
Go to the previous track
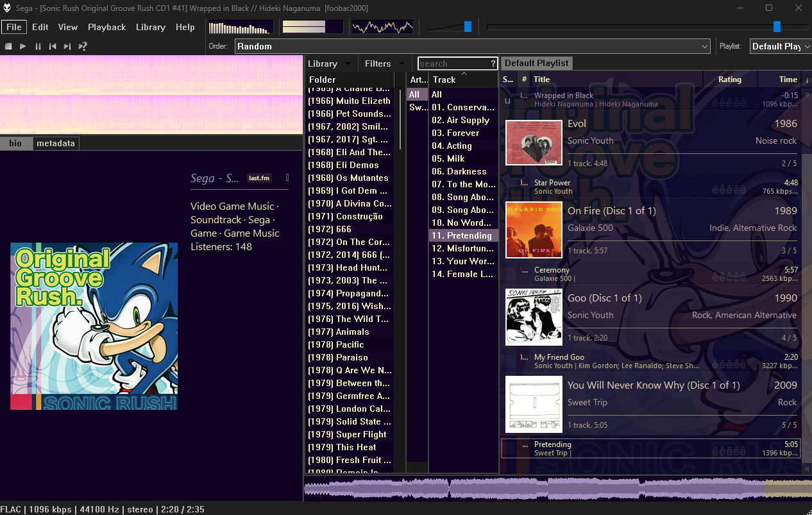coord(53,46)
